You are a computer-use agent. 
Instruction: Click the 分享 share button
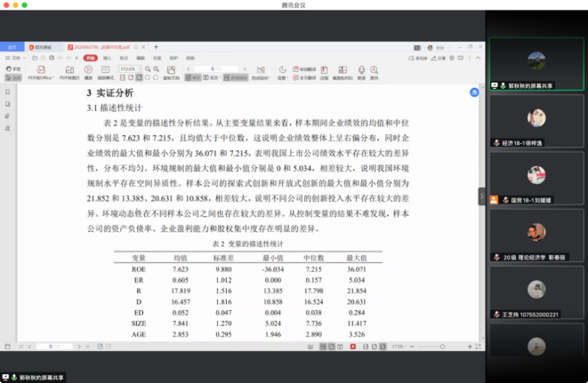pos(439,58)
